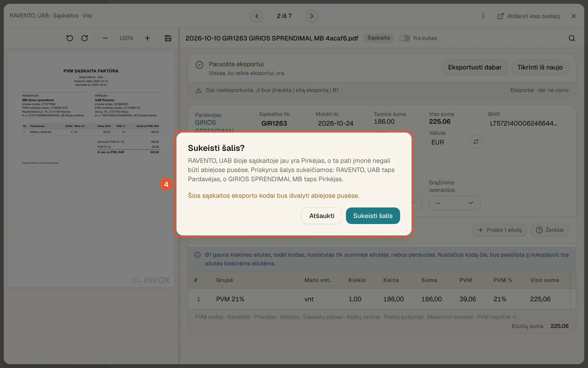The width and height of the screenshot is (588, 368).
Task: Click Pridėti 1 eilutę button
Action: [499, 230]
